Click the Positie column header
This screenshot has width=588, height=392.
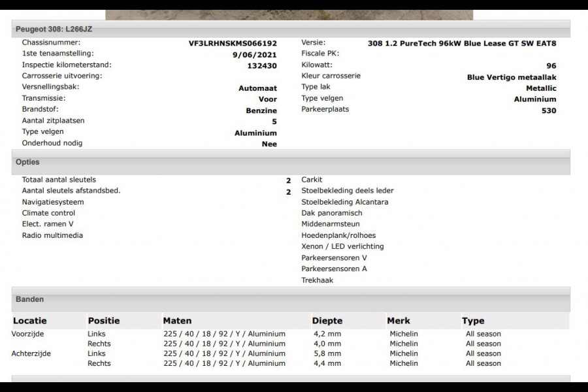(x=104, y=321)
